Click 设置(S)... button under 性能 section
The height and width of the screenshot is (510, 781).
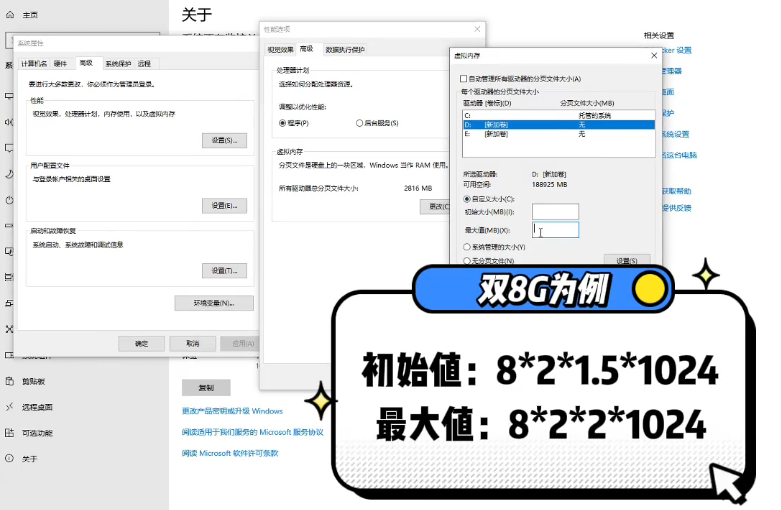click(224, 140)
